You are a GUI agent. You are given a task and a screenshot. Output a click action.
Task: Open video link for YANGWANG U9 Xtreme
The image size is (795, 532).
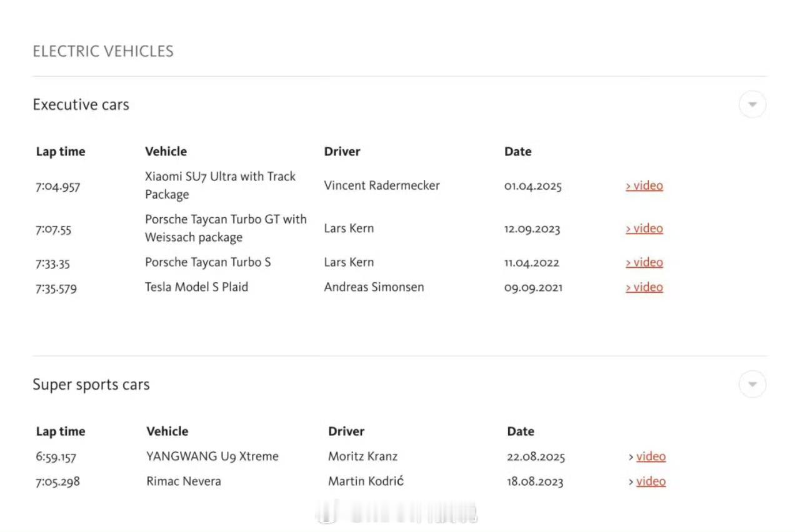pyautogui.click(x=650, y=456)
